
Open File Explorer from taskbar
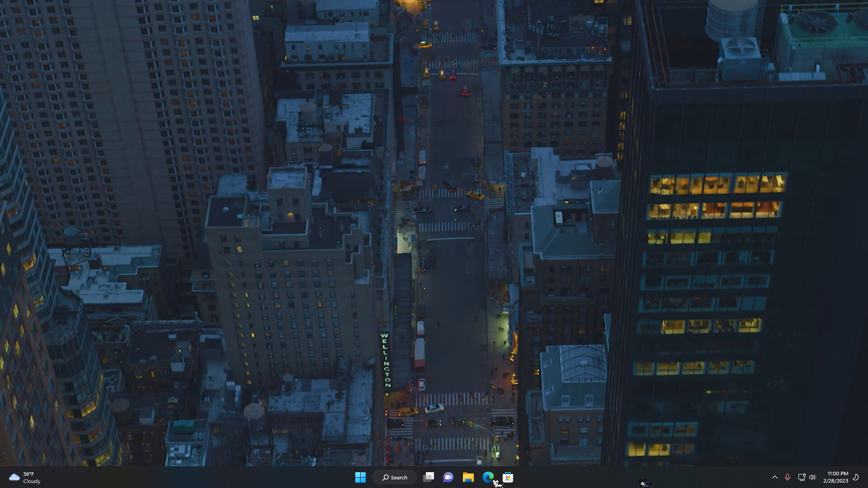[x=468, y=477]
